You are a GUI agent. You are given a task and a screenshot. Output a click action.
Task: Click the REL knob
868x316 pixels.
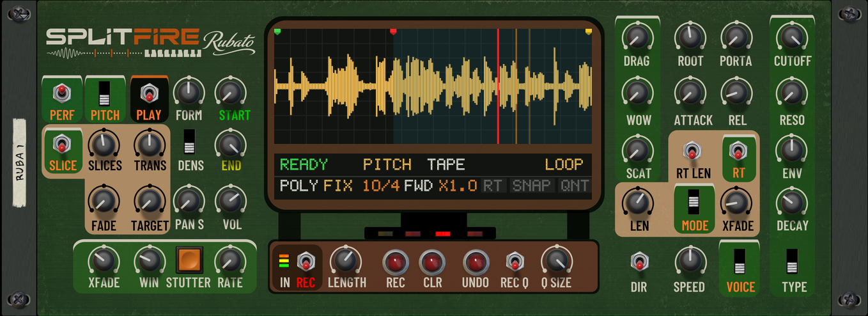click(x=735, y=93)
